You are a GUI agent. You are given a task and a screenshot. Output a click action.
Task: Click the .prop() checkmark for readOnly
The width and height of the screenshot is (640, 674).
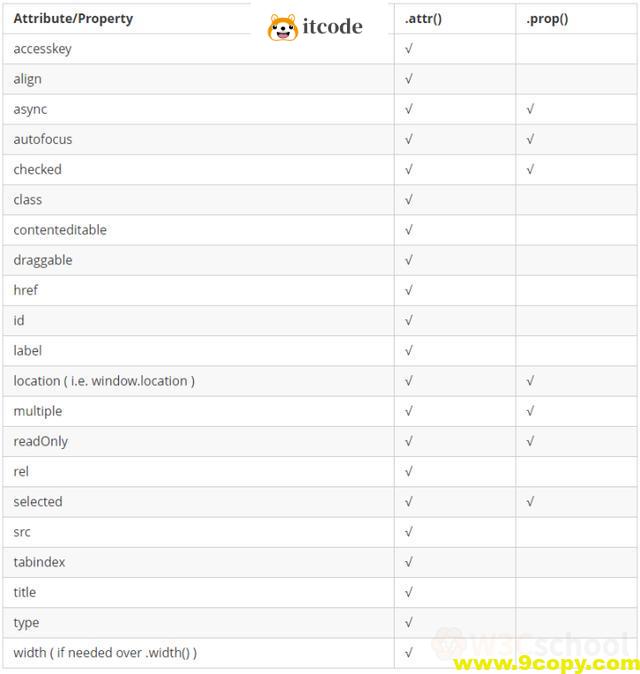pos(530,441)
